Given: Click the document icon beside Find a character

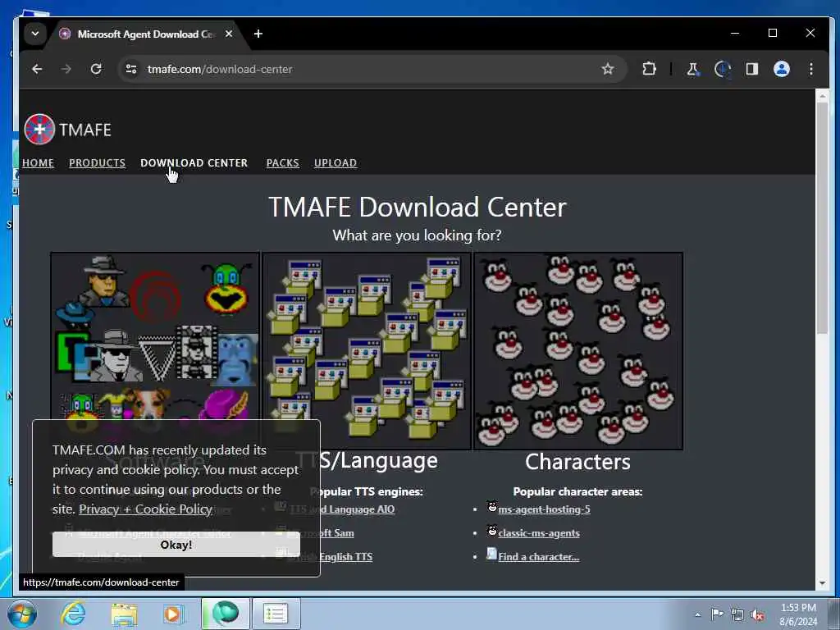Looking at the screenshot, I should 492,554.
